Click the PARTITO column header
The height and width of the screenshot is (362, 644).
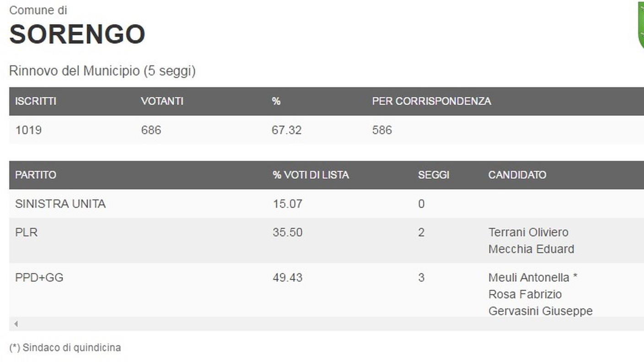coord(36,175)
